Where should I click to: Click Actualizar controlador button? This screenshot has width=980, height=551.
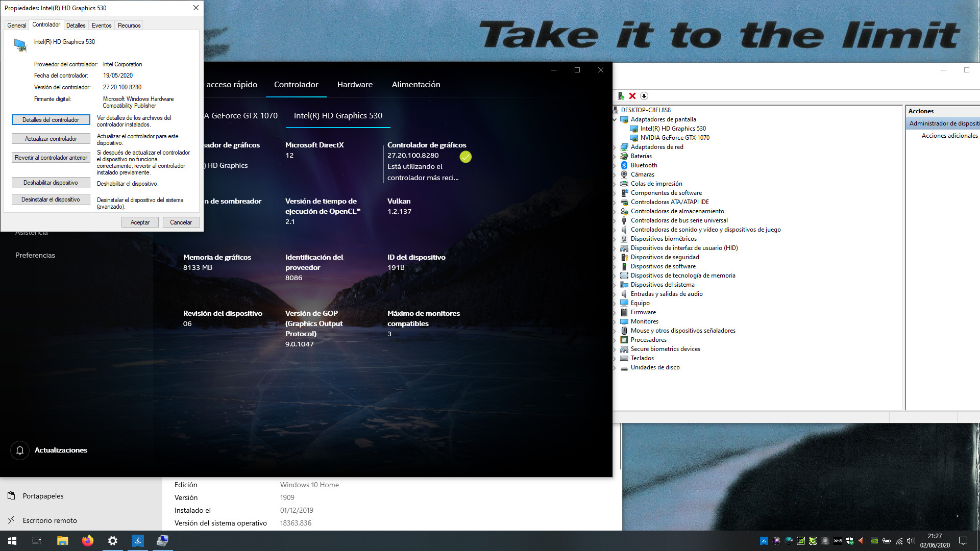(x=51, y=139)
